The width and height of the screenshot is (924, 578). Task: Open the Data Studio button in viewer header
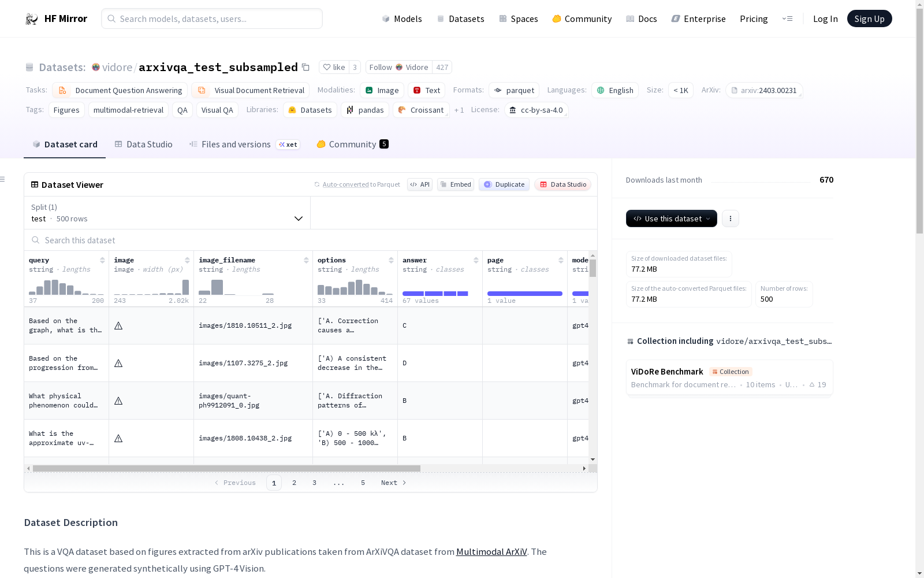563,185
